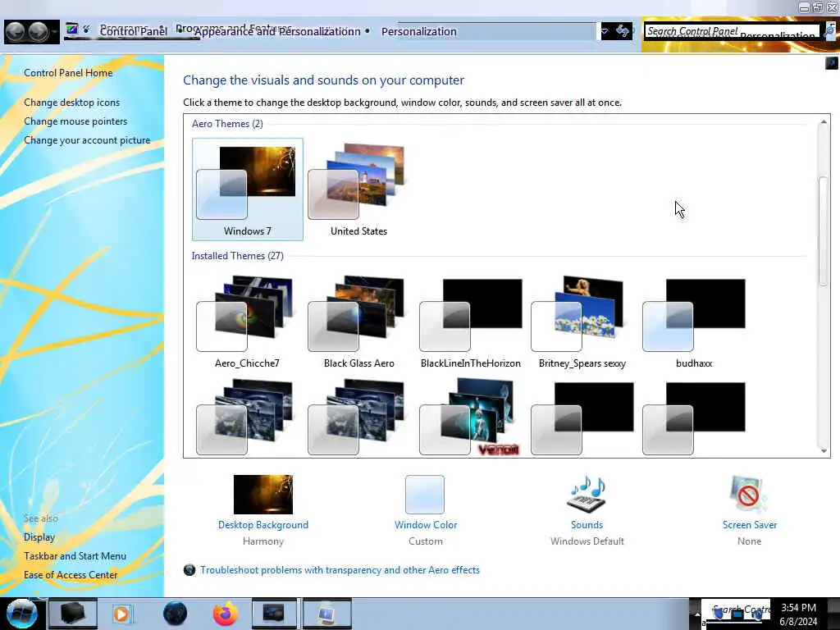Select the Black Glass Aero theme
The image size is (840, 630).
pyautogui.click(x=359, y=322)
